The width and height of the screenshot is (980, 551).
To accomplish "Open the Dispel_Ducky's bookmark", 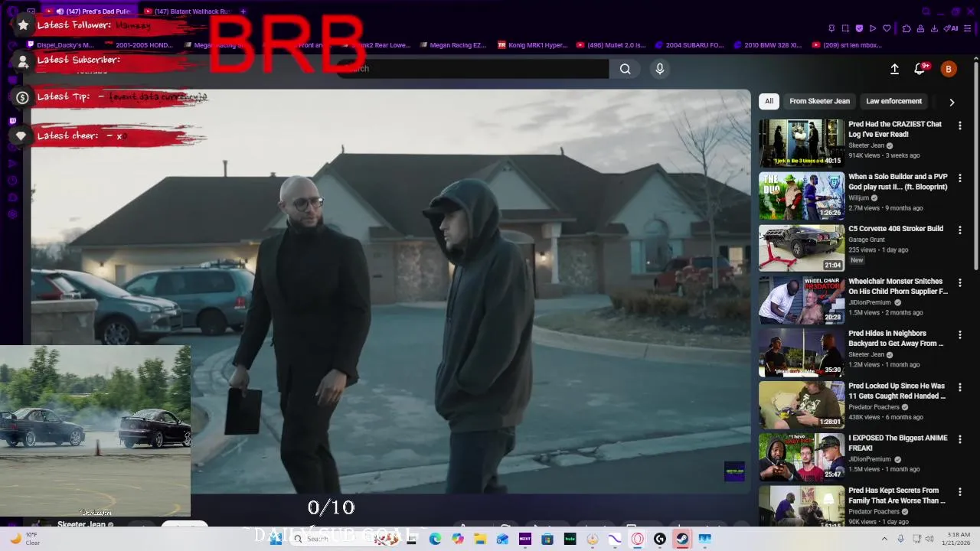I will point(60,45).
